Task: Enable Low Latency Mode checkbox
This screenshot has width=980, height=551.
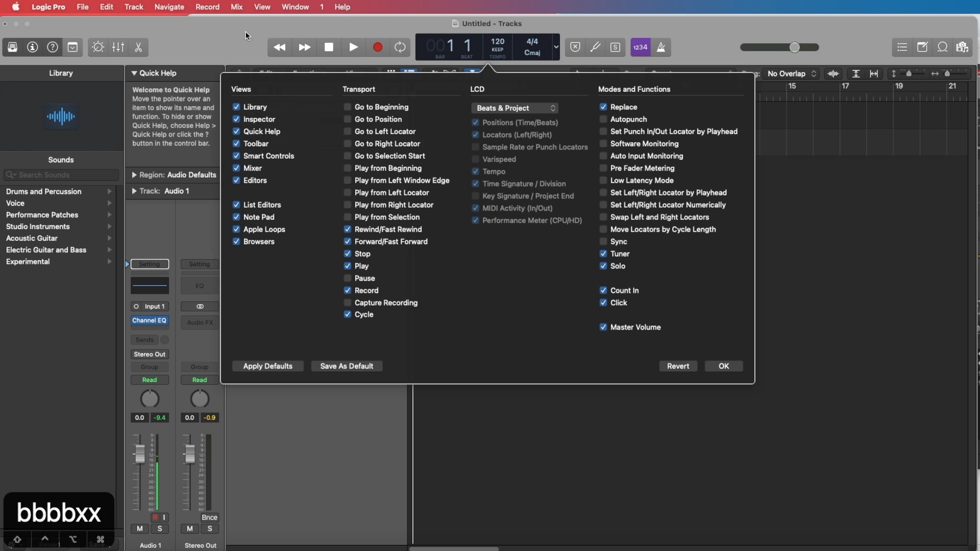Action: (x=603, y=181)
